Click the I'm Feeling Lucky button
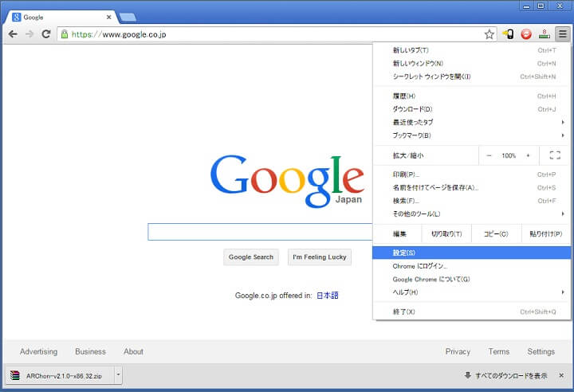The height and width of the screenshot is (392, 574). pos(320,257)
